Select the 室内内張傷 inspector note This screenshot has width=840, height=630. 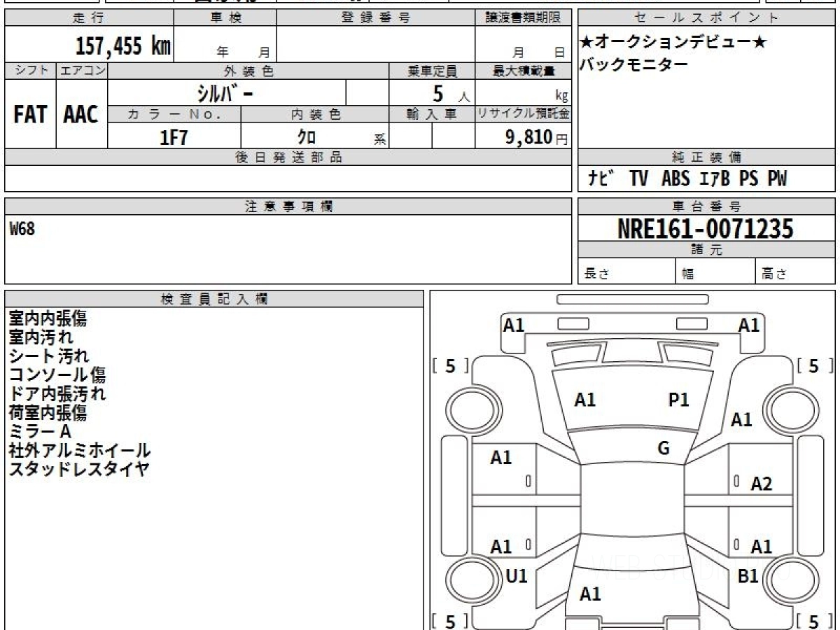(x=48, y=319)
